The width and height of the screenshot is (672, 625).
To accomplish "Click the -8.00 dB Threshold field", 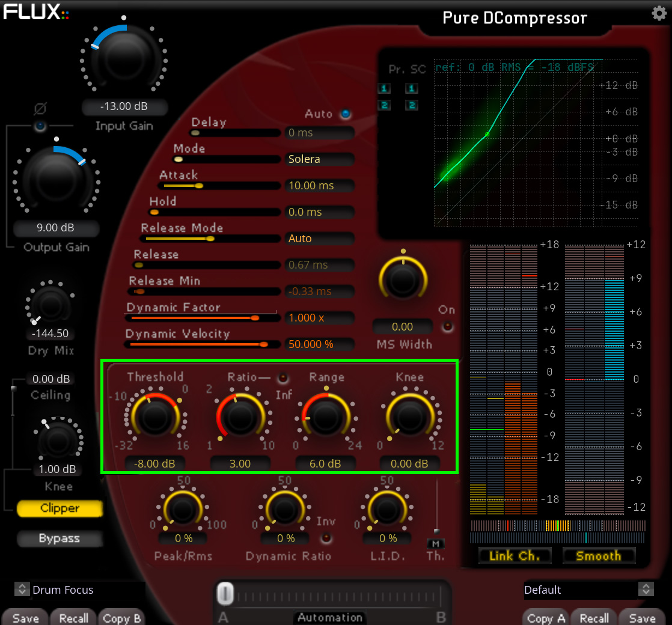I will [154, 463].
